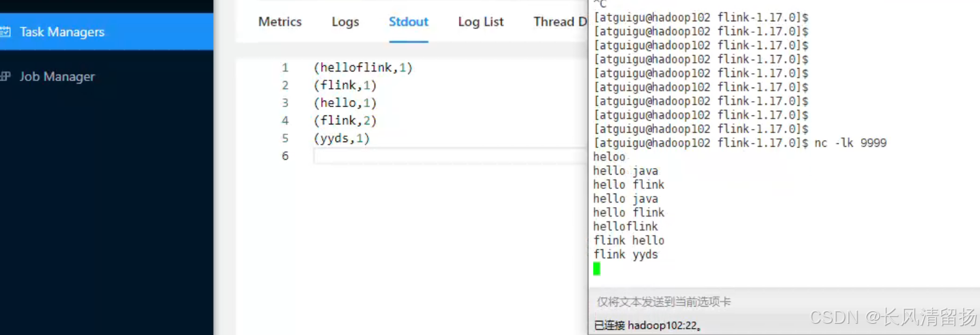Open the Thread Dump tab
Screen dimensions: 980x335
560,22
